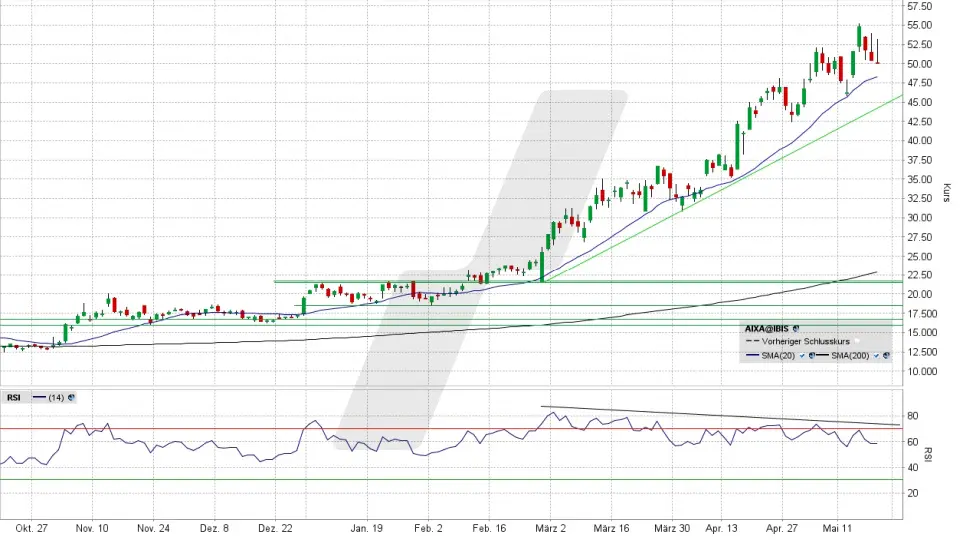Viewport: 960px width, 540px height.
Task: Click the März 2 date label
Action: click(550, 528)
